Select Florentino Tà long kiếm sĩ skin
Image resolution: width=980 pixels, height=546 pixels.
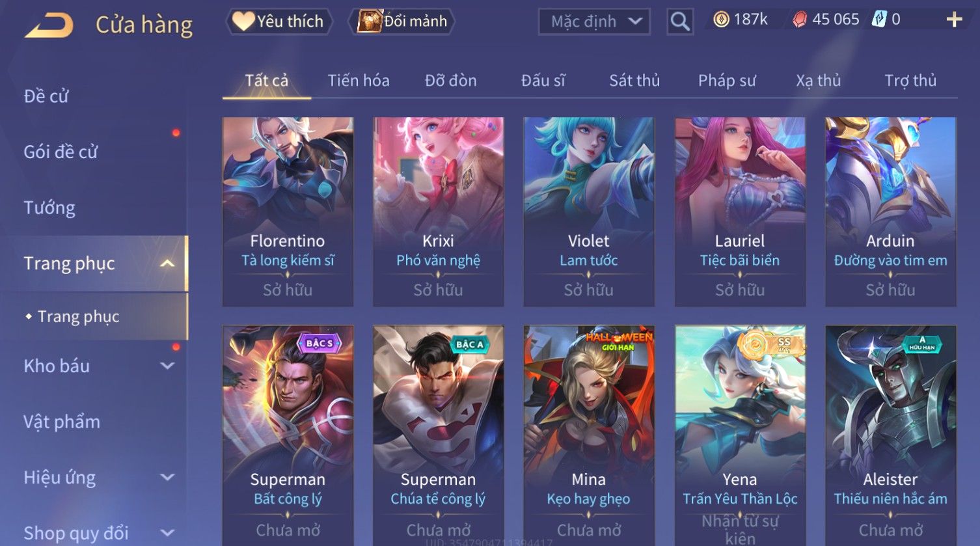(x=288, y=212)
